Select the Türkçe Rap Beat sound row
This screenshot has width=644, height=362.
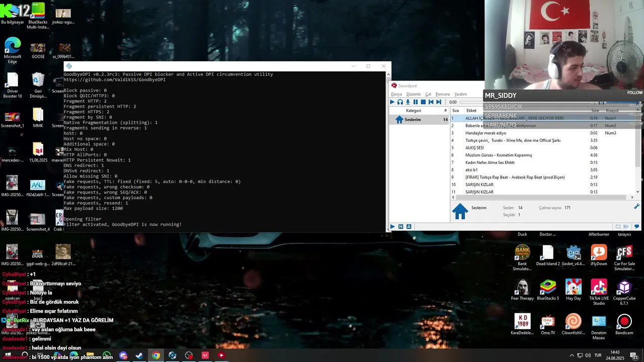[x=543, y=177]
